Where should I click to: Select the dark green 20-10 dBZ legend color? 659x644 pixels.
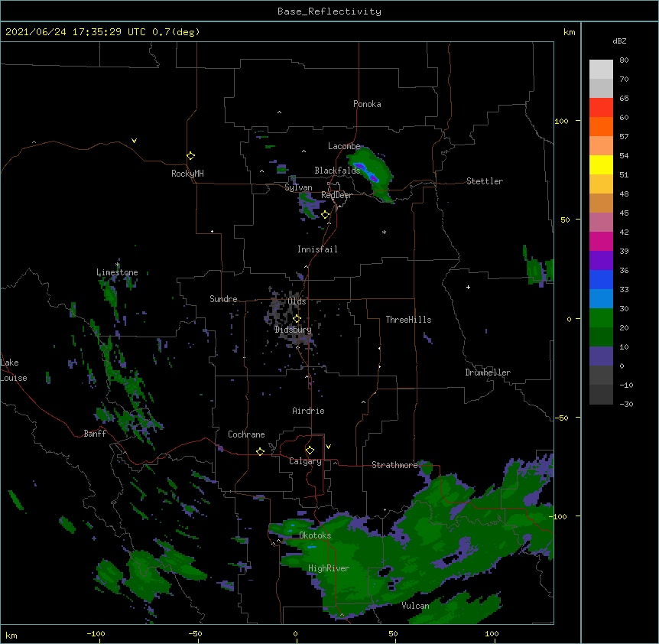pos(601,337)
